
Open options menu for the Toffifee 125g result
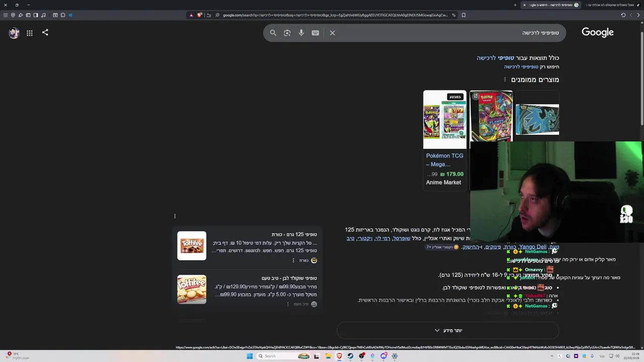[x=293, y=260]
